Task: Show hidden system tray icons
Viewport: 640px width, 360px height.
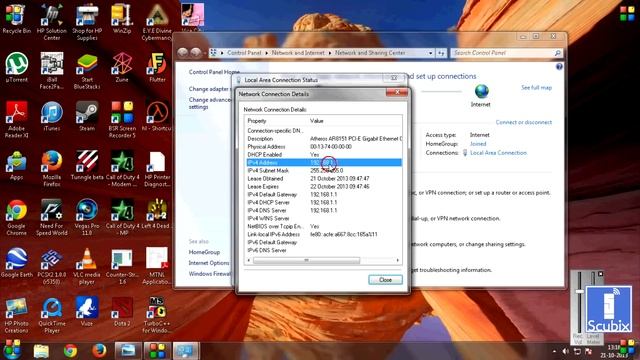Action: point(554,351)
